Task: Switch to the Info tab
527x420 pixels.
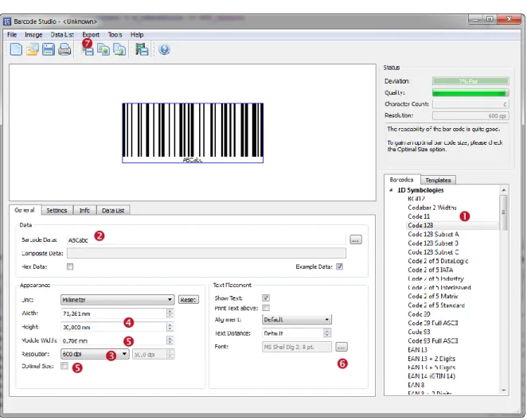Action: coord(84,210)
